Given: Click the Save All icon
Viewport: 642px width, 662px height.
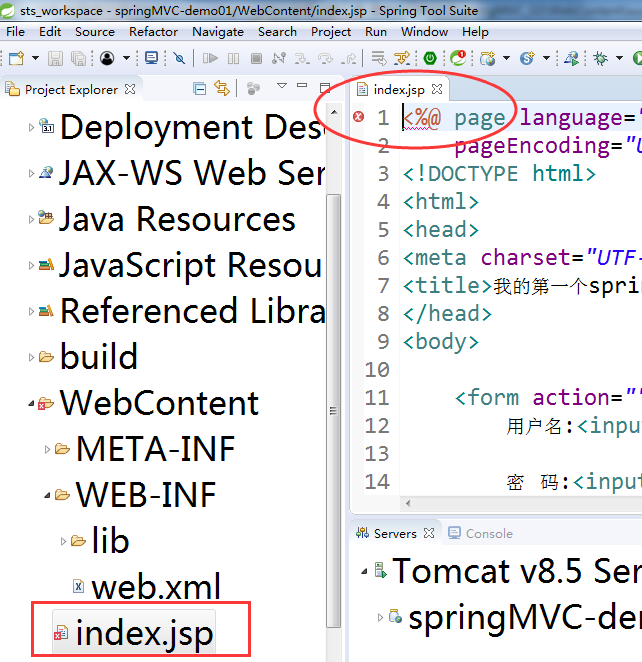Looking at the screenshot, I should pos(79,58).
